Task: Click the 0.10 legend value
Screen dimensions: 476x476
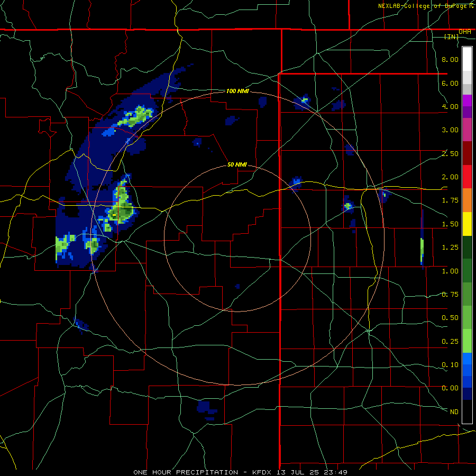Action: point(450,365)
